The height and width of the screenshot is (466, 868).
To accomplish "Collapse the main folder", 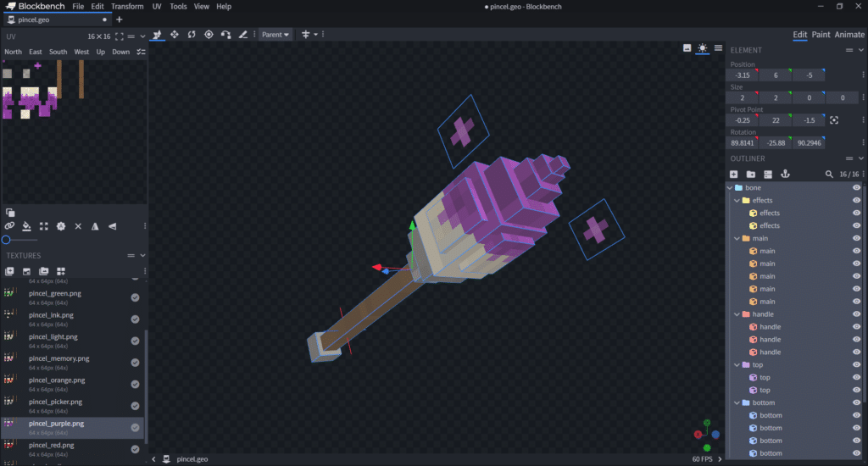I will click(737, 239).
